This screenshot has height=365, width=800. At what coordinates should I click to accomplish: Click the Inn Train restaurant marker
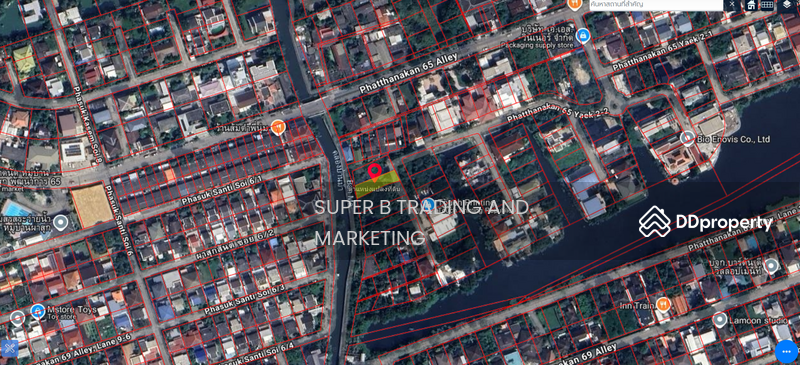tap(663, 305)
